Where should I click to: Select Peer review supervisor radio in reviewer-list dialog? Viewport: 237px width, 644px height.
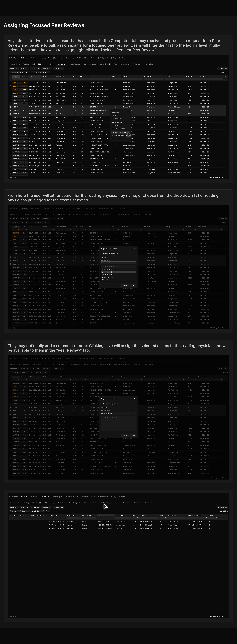pyautogui.click(x=101, y=254)
